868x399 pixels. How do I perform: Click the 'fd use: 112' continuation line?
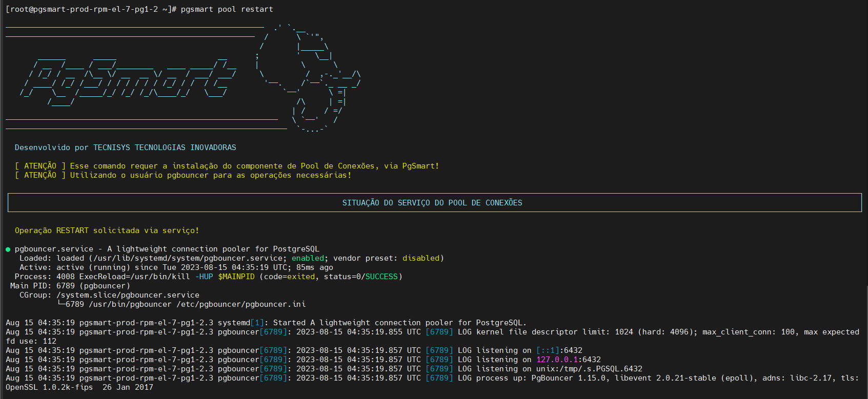(x=31, y=341)
